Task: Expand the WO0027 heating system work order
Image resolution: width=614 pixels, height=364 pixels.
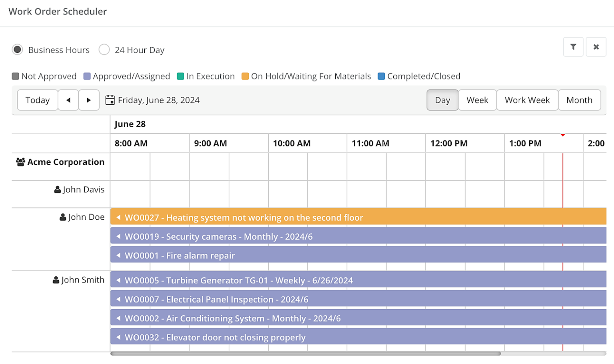Action: (118, 217)
